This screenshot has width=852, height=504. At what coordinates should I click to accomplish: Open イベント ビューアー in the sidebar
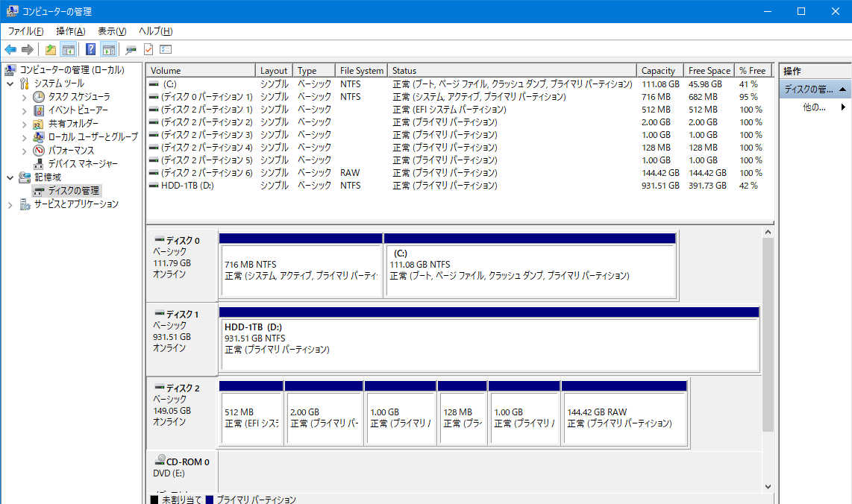(x=78, y=110)
